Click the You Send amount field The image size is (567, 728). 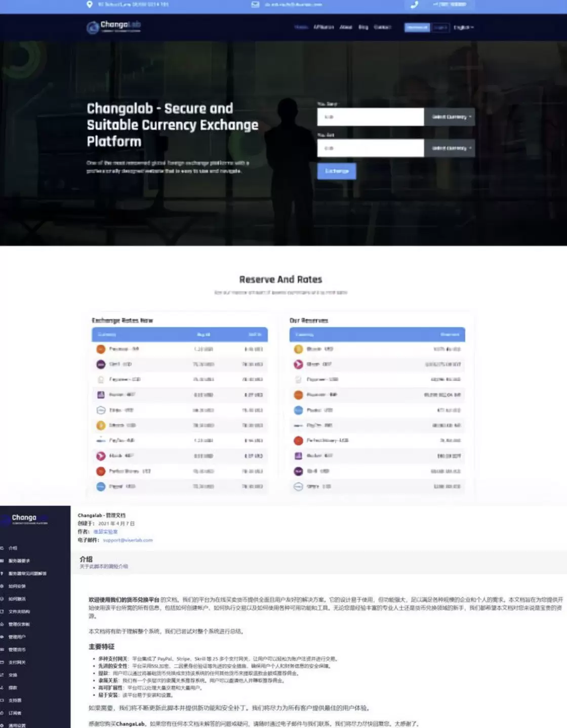click(371, 117)
